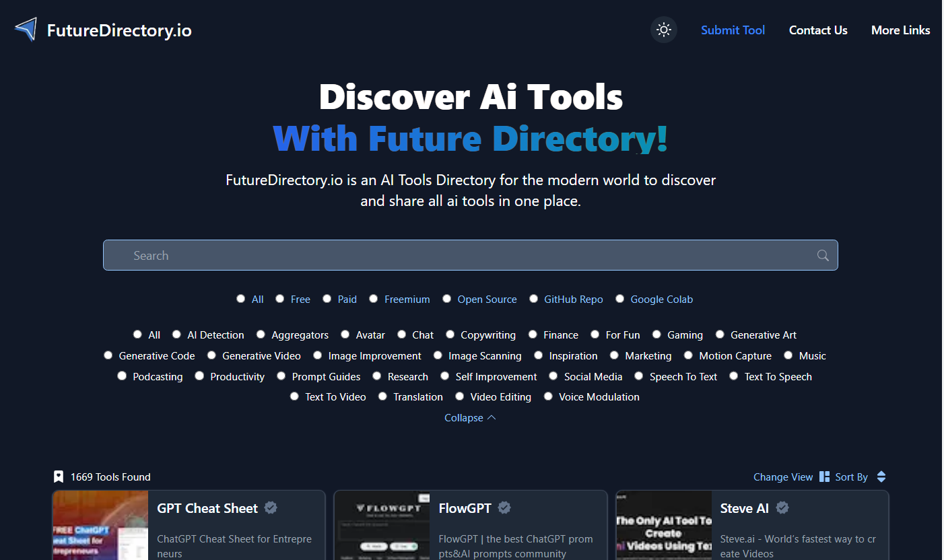Click the Change View grid layout icon
The width and height of the screenshot is (944, 560).
pyautogui.click(x=825, y=477)
